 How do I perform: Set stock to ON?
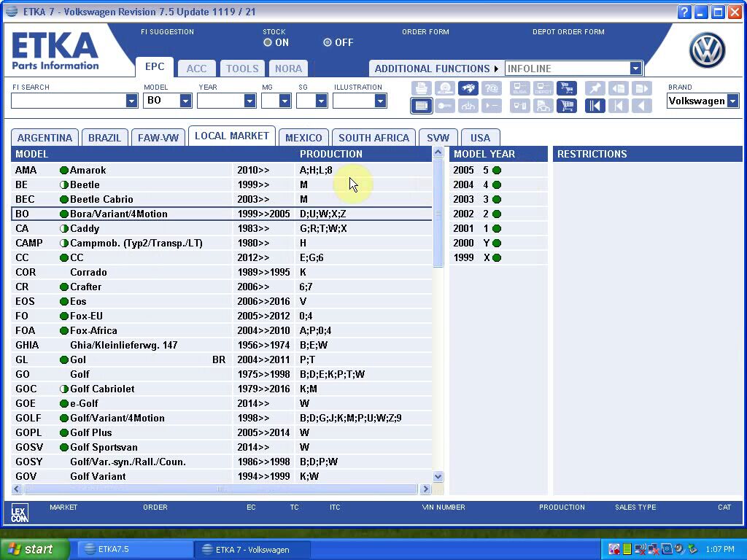[268, 42]
